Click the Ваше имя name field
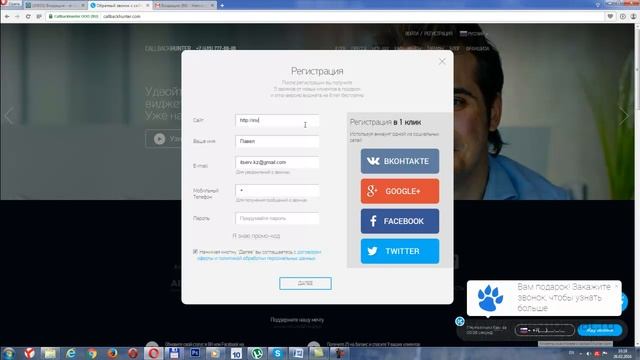This screenshot has height=360, width=640. (277, 141)
